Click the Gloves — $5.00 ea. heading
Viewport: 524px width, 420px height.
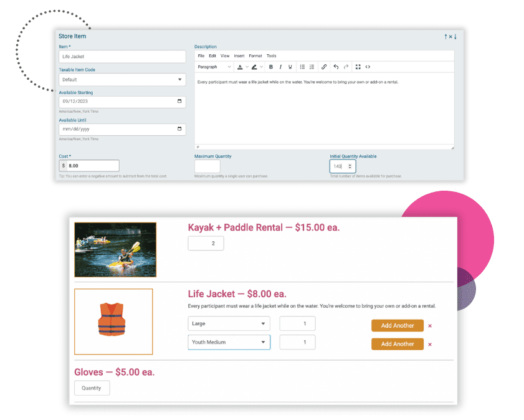114,372
